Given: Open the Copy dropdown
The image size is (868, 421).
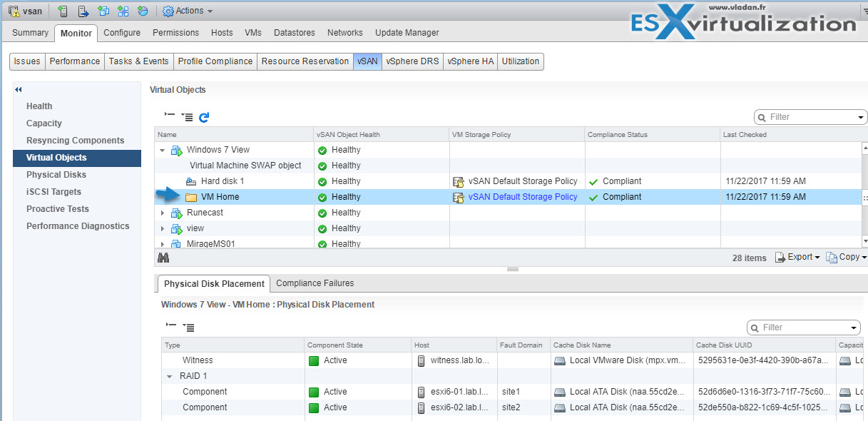Looking at the screenshot, I should 846,258.
